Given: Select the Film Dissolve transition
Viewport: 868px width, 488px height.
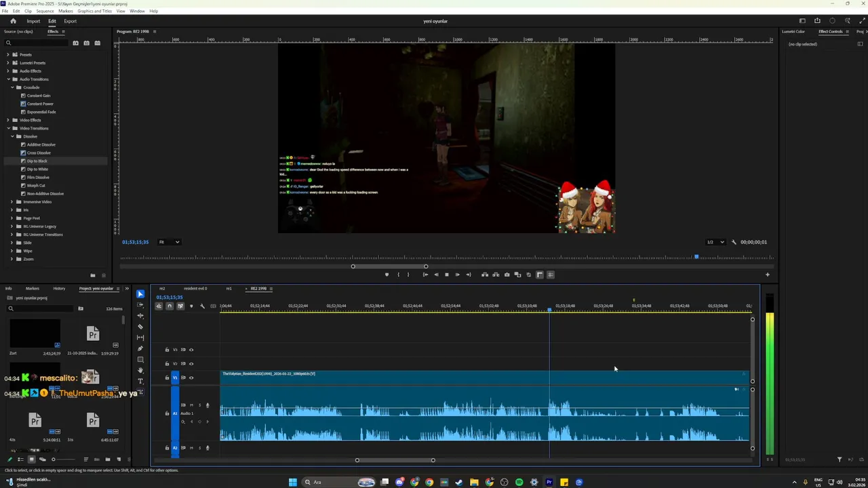Looking at the screenshot, I should point(38,178).
